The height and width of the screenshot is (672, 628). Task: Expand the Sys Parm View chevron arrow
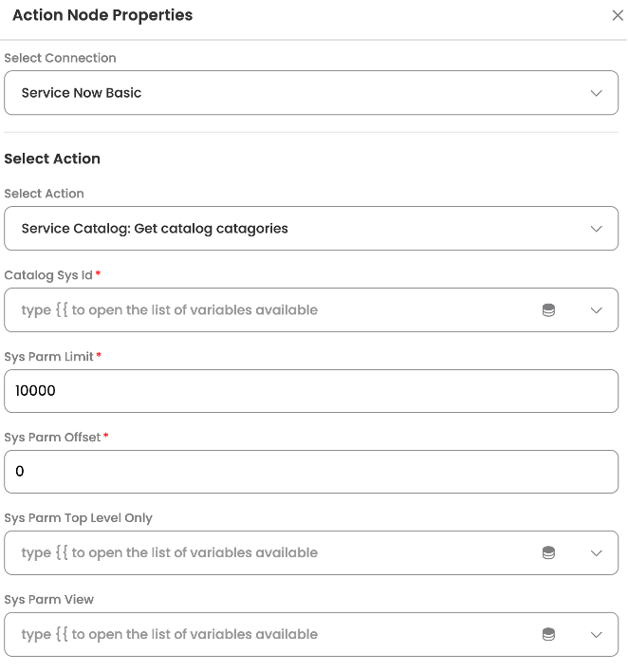point(596,635)
